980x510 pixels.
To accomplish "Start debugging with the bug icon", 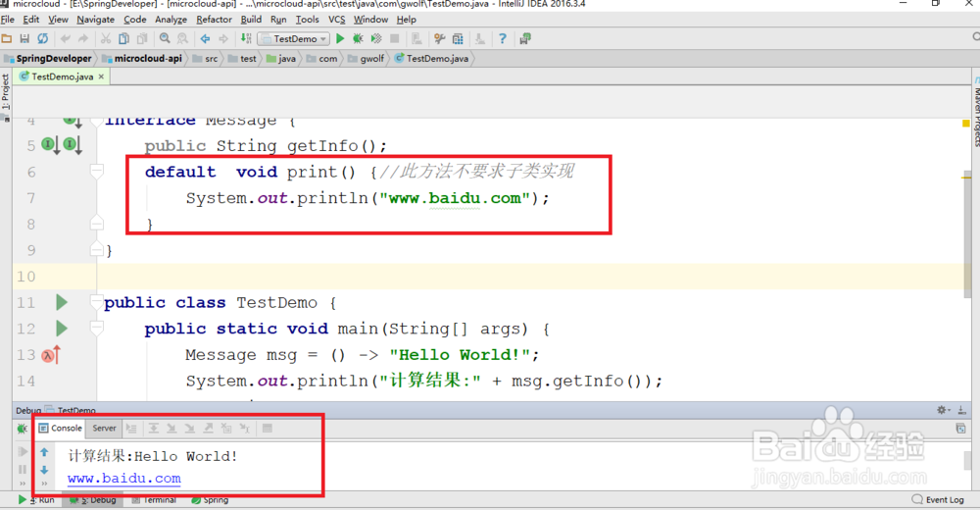I will tap(358, 39).
